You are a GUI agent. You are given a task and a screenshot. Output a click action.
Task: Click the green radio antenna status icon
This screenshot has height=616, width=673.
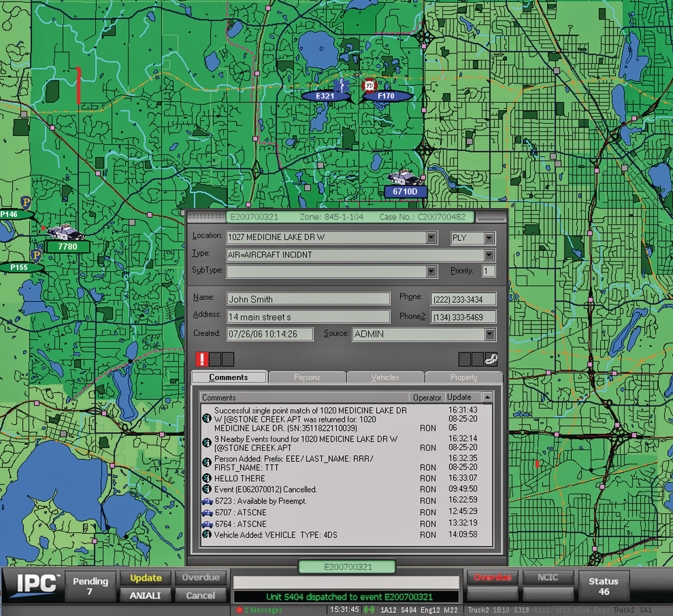click(x=368, y=610)
